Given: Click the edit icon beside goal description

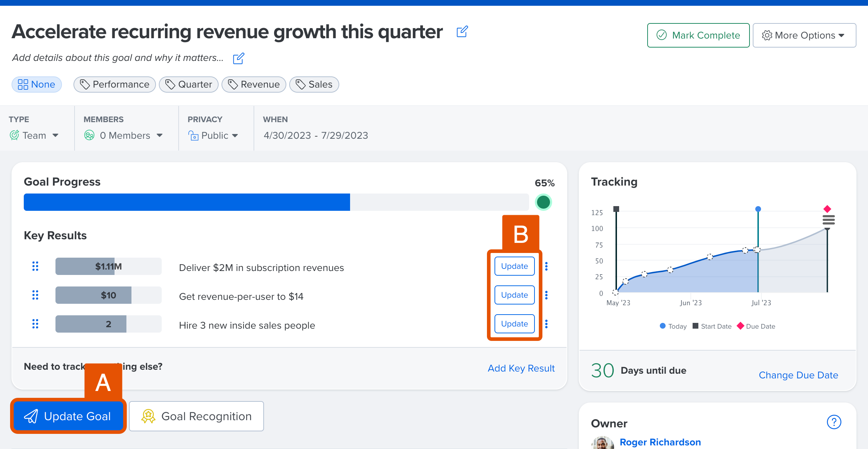Looking at the screenshot, I should (238, 58).
